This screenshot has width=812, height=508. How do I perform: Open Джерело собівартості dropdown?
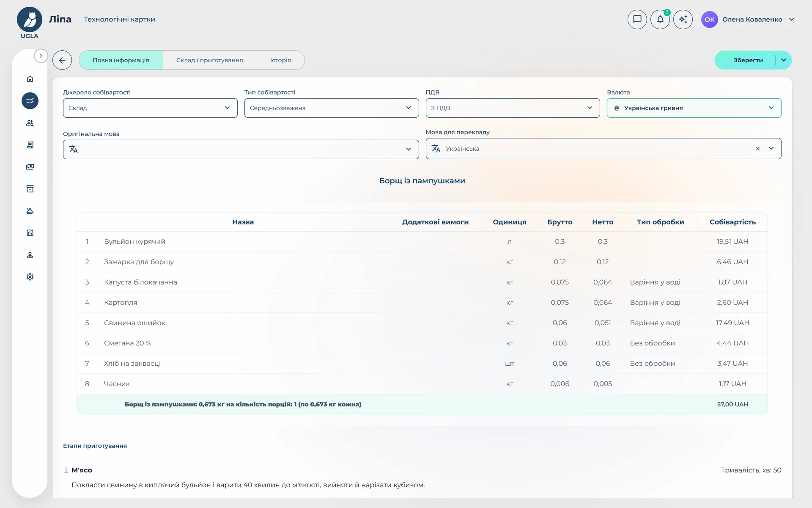(150, 108)
